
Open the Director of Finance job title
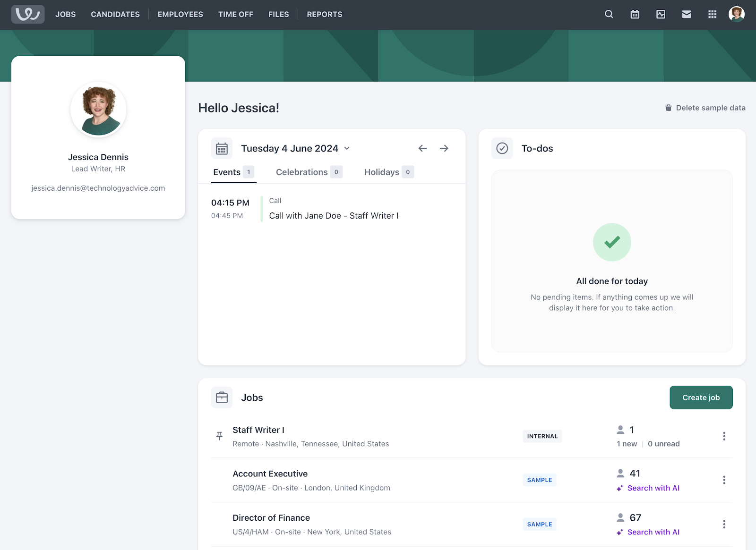point(271,518)
